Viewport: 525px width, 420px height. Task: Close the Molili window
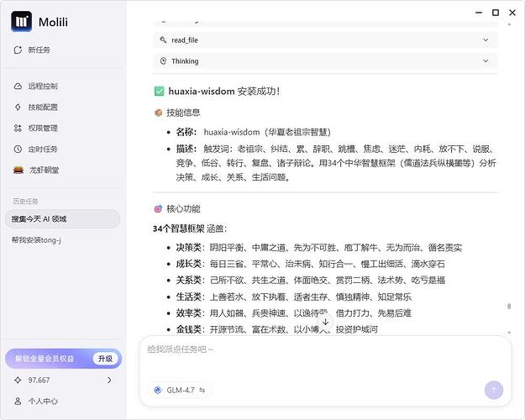point(512,13)
